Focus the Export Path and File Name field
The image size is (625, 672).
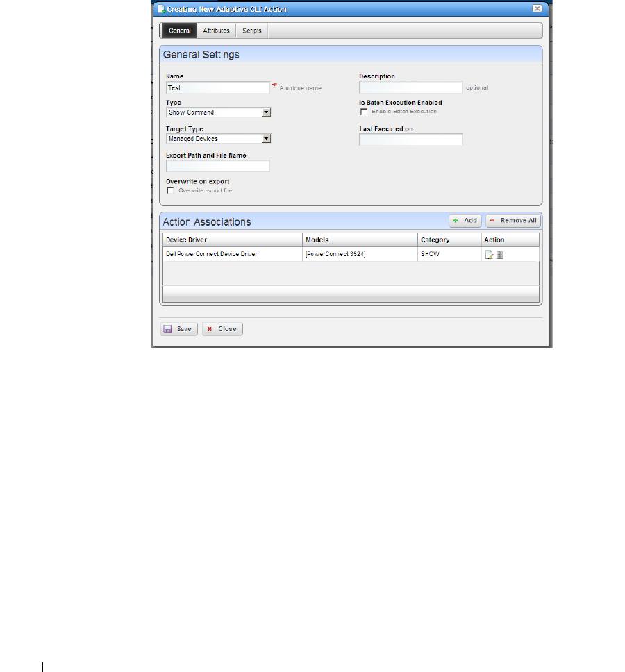click(218, 166)
